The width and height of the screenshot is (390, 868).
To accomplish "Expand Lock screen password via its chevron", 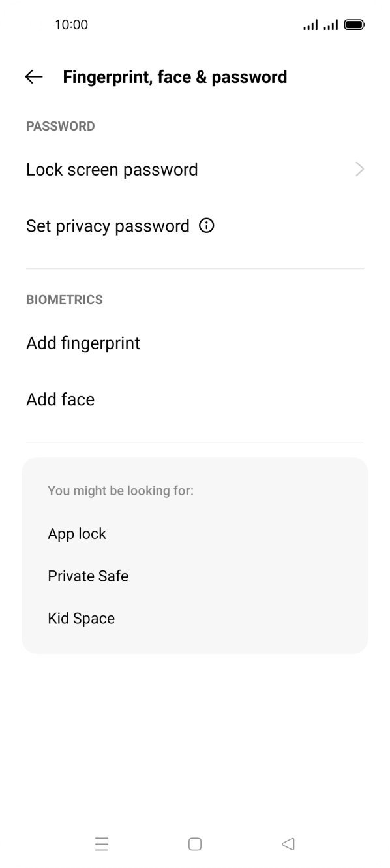I will [x=359, y=169].
